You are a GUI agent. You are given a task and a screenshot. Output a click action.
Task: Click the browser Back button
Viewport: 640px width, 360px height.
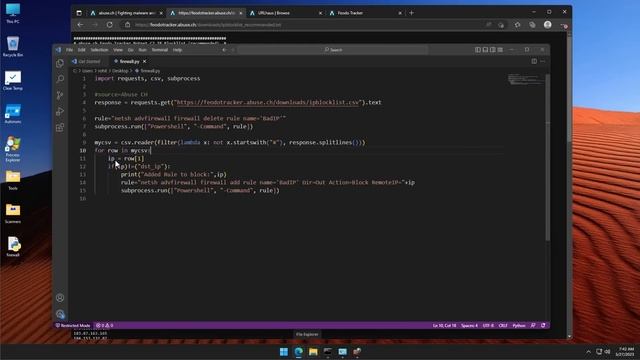(80, 25)
